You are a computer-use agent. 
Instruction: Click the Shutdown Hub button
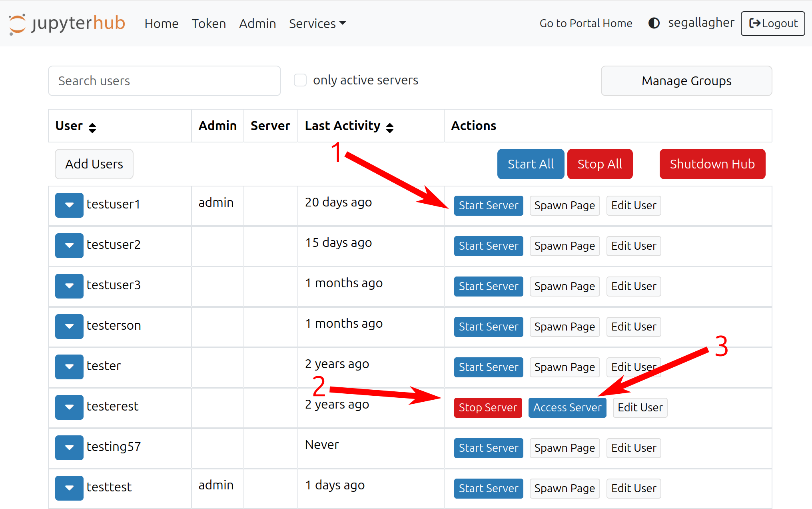[x=712, y=164]
